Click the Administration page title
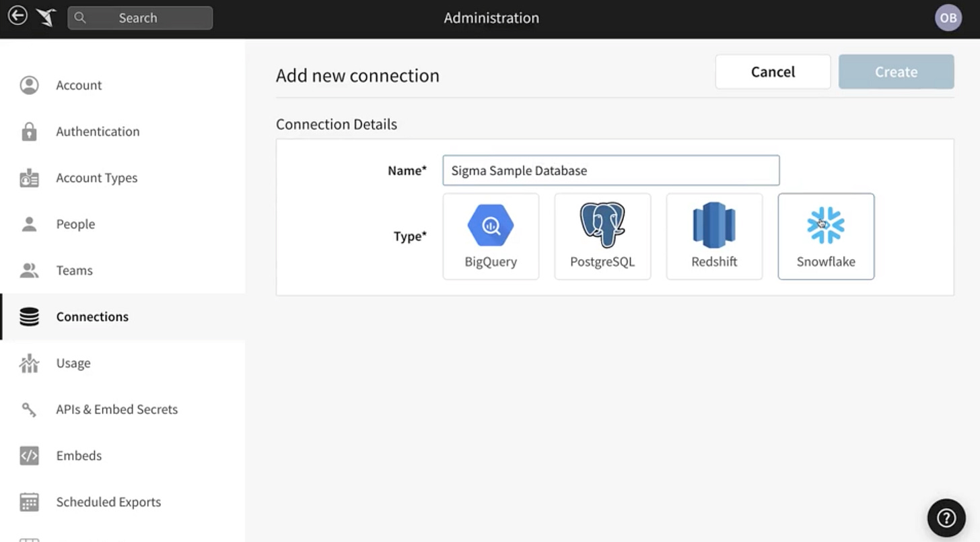 (491, 18)
